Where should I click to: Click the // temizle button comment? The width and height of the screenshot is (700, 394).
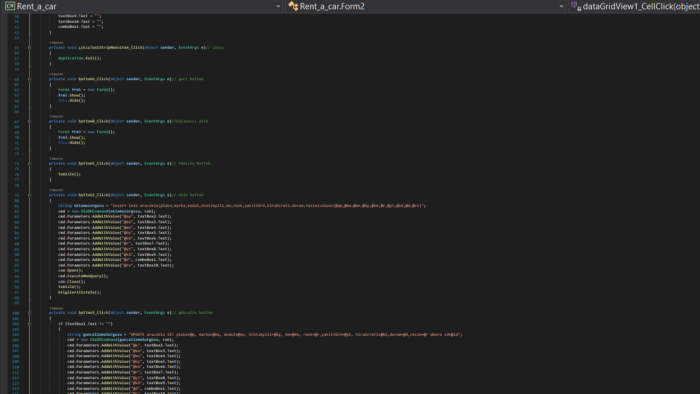click(191, 163)
